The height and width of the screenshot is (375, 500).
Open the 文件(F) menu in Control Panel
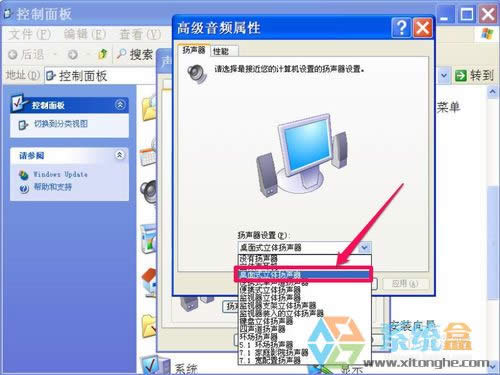30,34
